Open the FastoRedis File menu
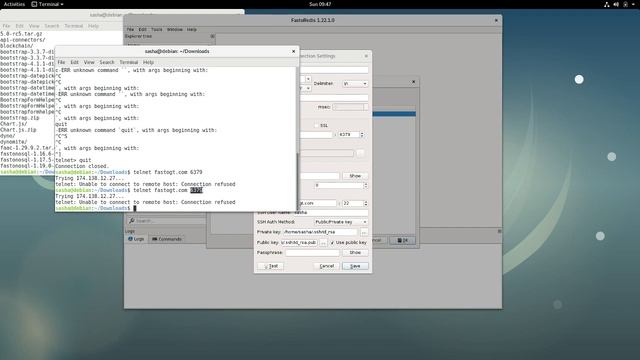The width and height of the screenshot is (640, 360). point(130,29)
